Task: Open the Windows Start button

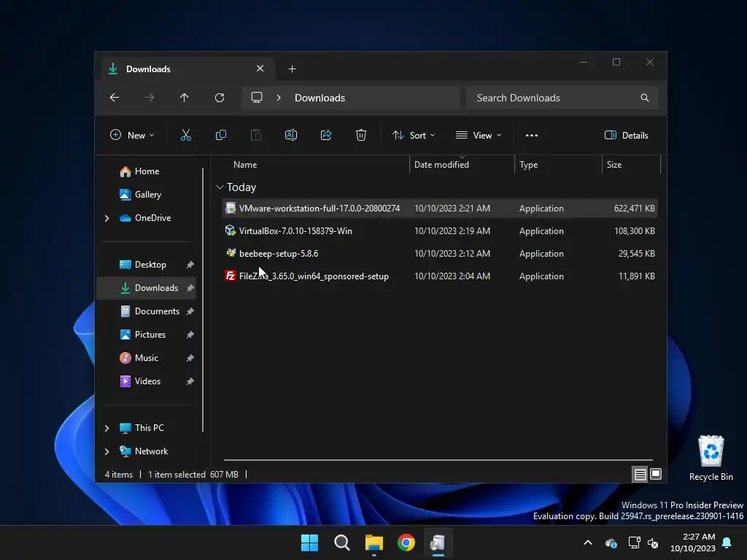Action: click(x=309, y=542)
